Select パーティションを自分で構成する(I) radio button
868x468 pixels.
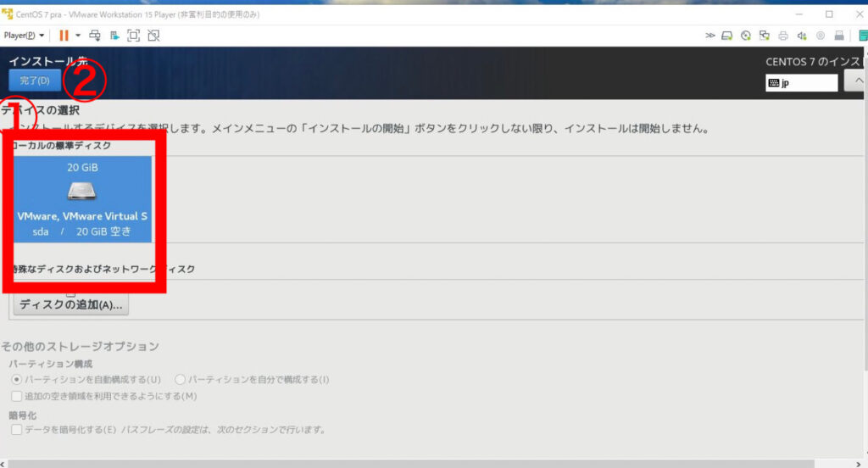tap(180, 379)
